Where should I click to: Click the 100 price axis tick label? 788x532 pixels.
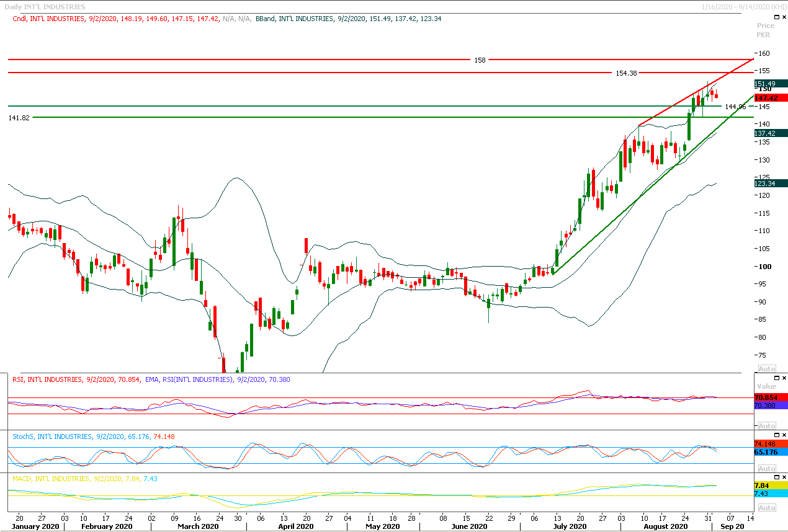click(764, 267)
